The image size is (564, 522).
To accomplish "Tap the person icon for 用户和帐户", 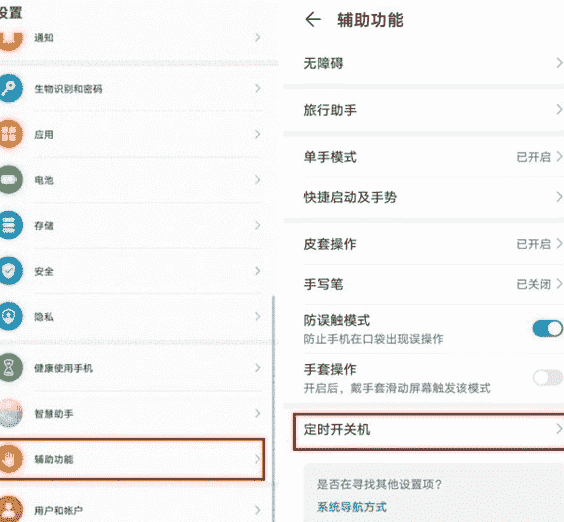I will pos(10,509).
